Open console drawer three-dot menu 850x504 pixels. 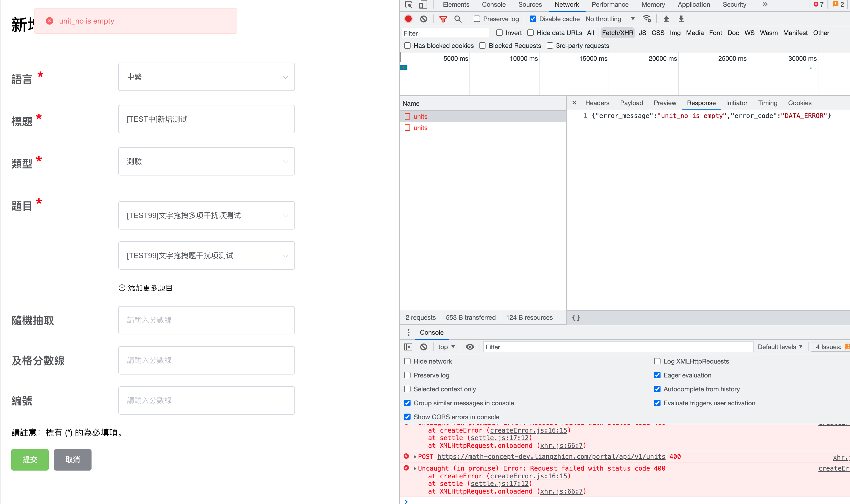point(408,333)
